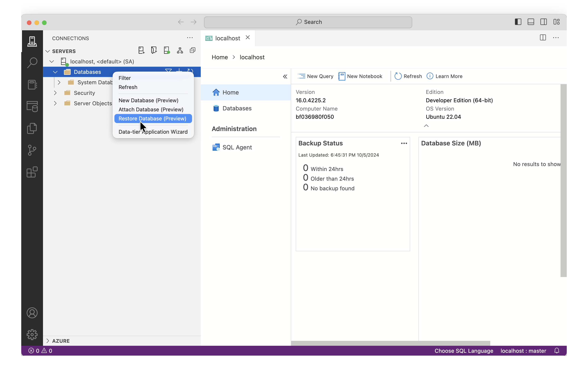Collapse the server properties section chevron
Image resolution: width=588 pixels, height=384 pixels.
tap(426, 126)
